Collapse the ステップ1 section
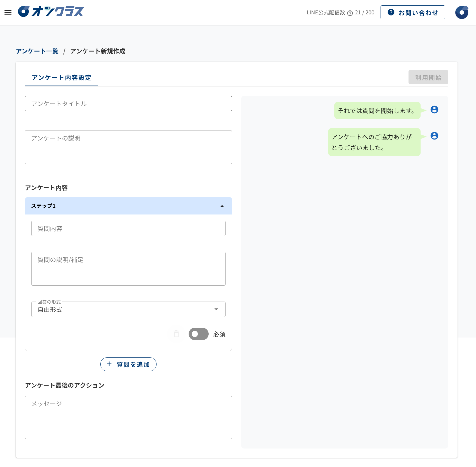This screenshot has width=476, height=467. coord(222,206)
